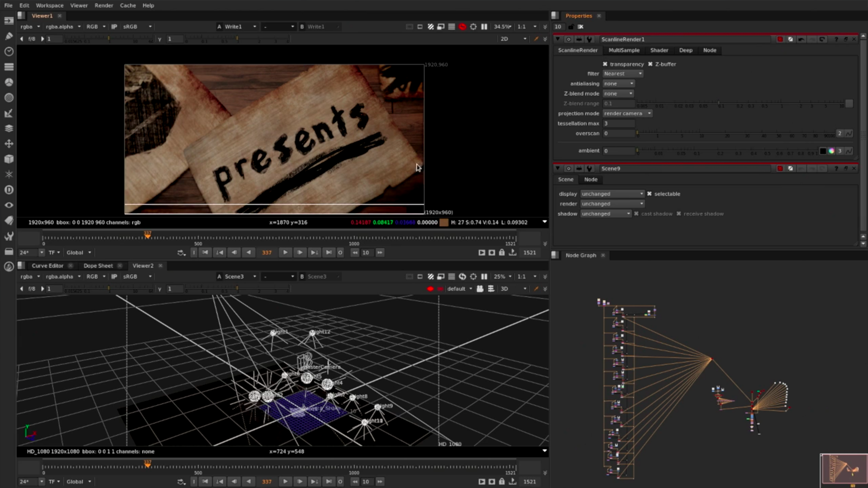Click the play forward button in timeline
Screen dimensions: 868x488
(285, 253)
